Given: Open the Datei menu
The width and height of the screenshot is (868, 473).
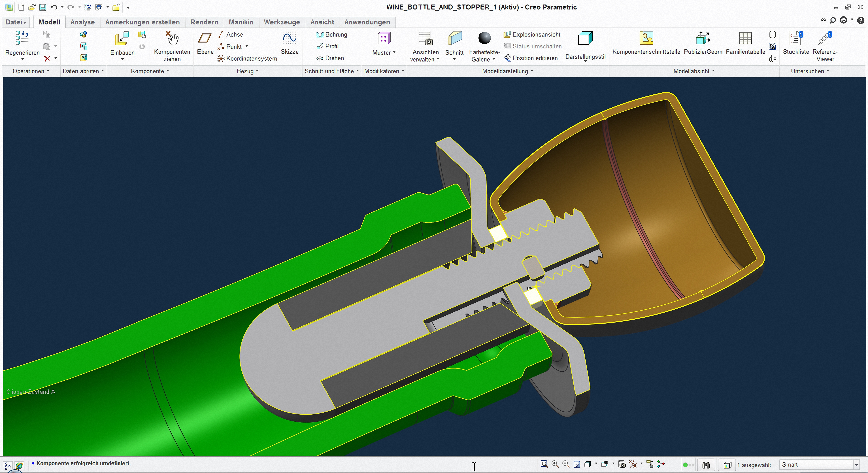Looking at the screenshot, I should [x=16, y=22].
